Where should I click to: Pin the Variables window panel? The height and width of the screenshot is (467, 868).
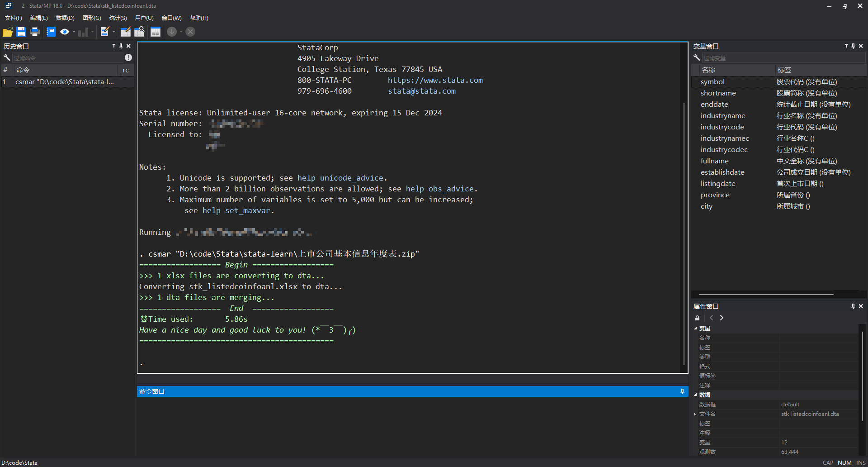pyautogui.click(x=853, y=46)
